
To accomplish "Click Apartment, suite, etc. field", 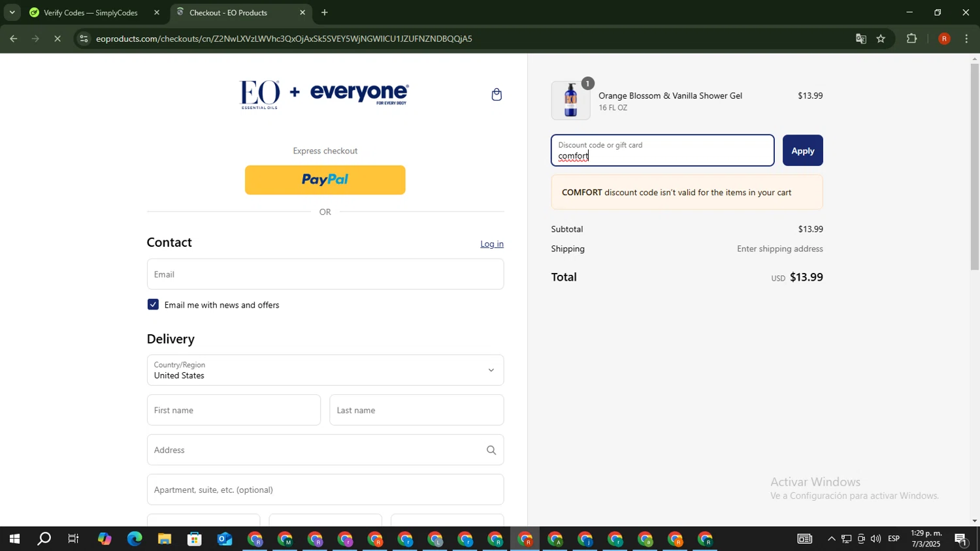I will [x=325, y=490].
